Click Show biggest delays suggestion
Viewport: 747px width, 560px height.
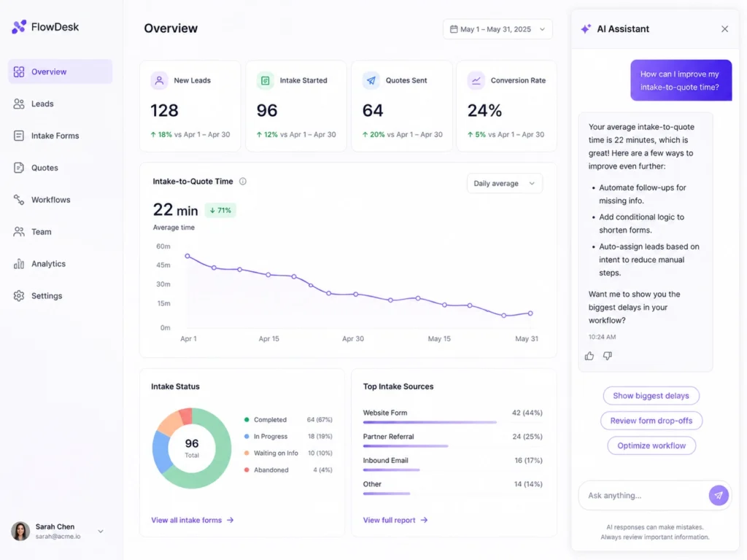pos(651,396)
